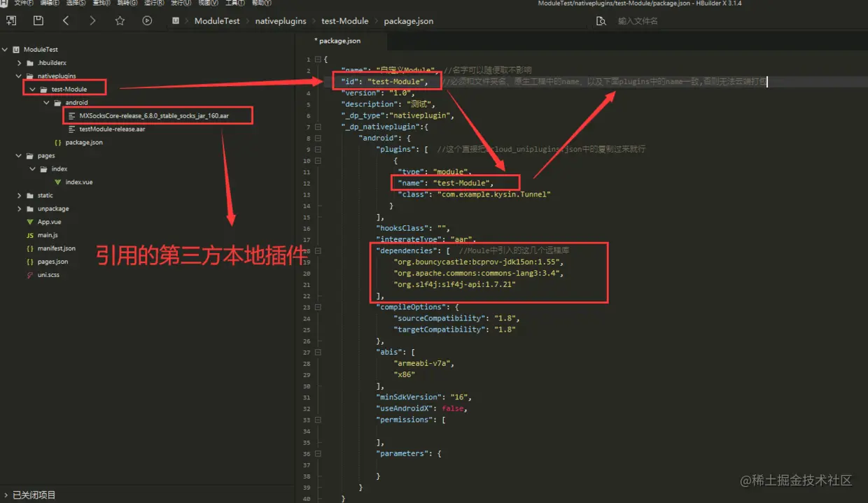This screenshot has height=503, width=868.
Task: Open uni.scss from the project tree
Action: [48, 275]
